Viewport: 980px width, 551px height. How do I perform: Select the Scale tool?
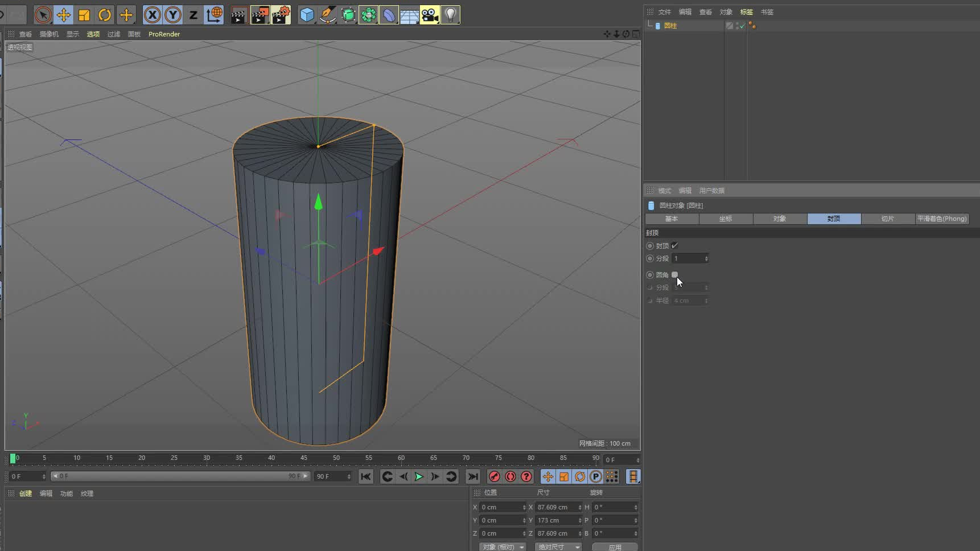click(x=84, y=15)
